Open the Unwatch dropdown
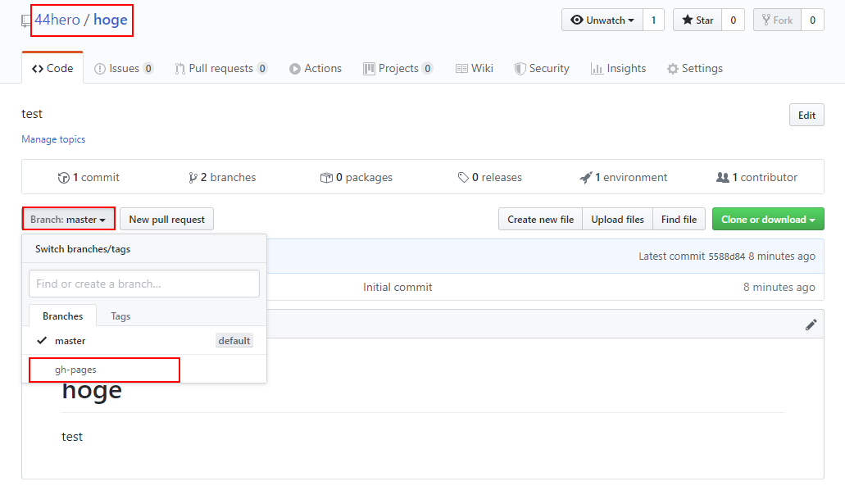The height and width of the screenshot is (504, 845). (x=602, y=20)
